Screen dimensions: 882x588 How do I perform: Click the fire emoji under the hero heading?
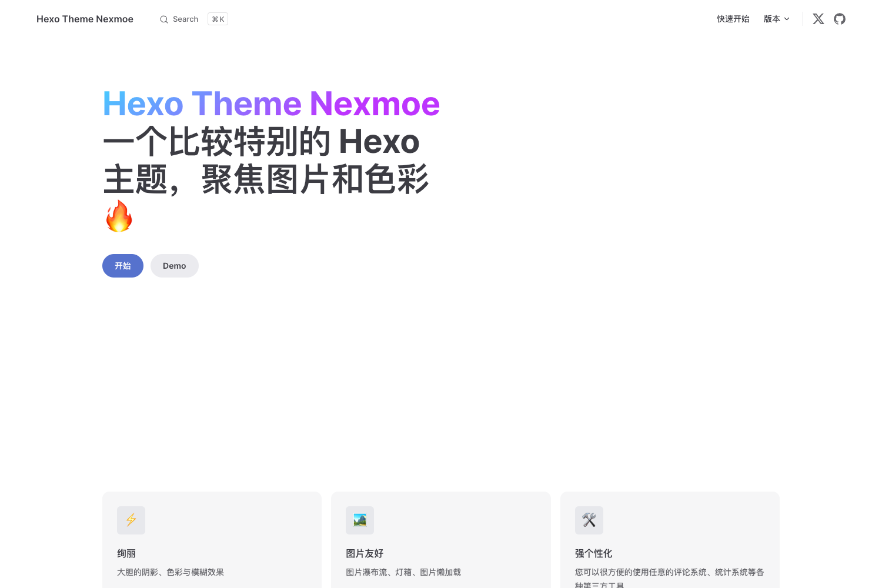coord(119,216)
